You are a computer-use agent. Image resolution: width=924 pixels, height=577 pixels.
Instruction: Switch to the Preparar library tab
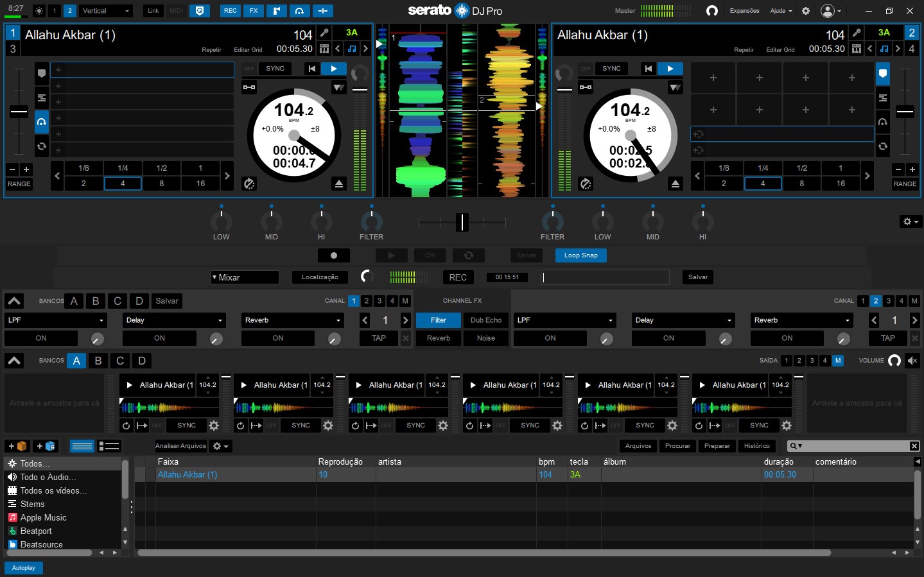[717, 446]
